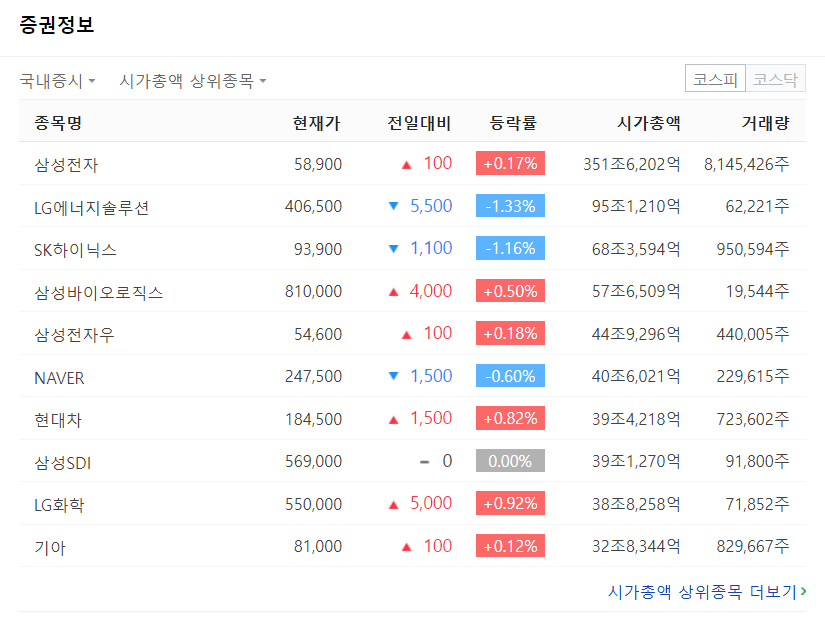Open the NAVER stock link
Screen dimensions: 825x617
(59, 378)
